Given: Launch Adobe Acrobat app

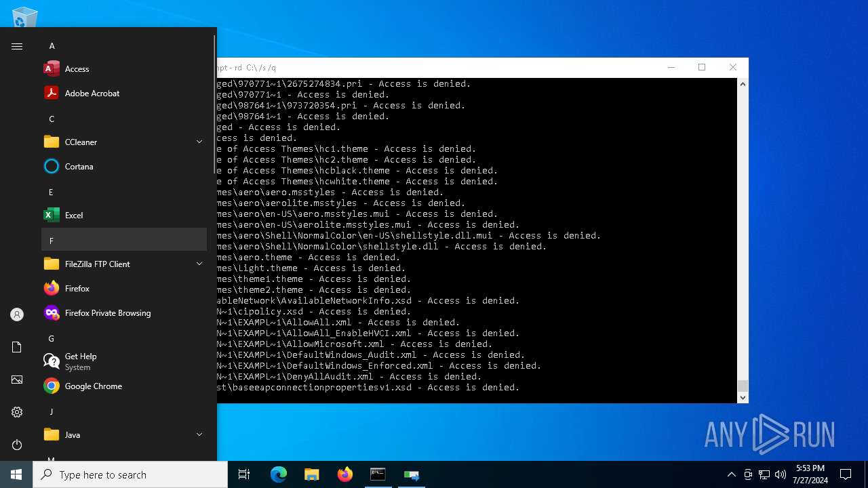Looking at the screenshot, I should (x=124, y=94).
